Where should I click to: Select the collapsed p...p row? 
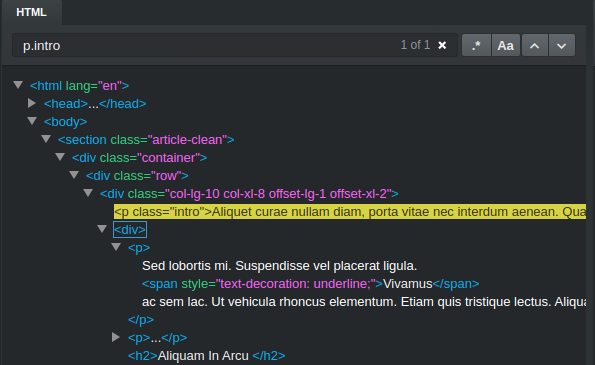157,338
